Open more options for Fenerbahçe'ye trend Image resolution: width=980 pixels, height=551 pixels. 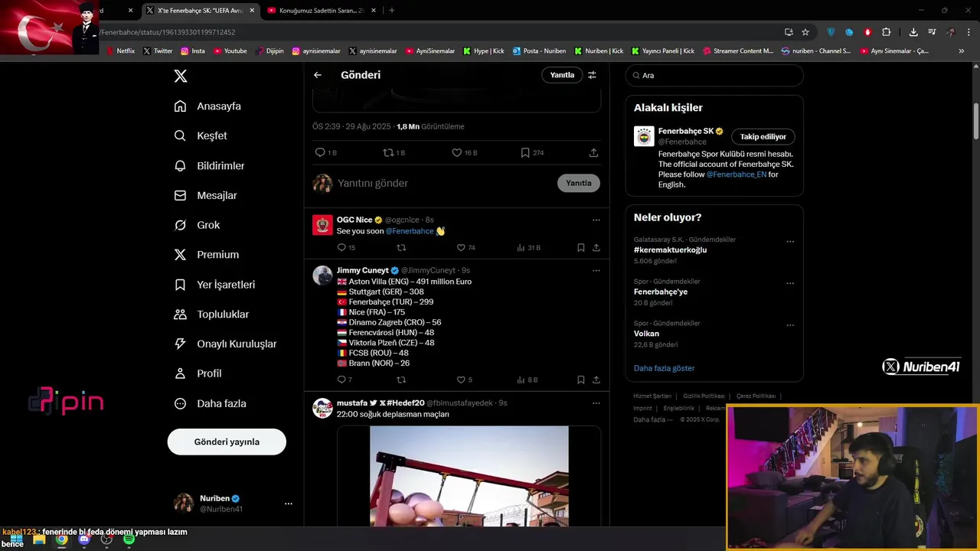click(x=790, y=284)
